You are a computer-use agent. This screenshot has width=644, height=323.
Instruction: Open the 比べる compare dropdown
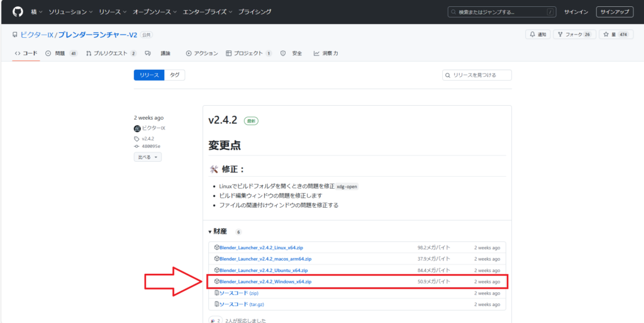147,157
